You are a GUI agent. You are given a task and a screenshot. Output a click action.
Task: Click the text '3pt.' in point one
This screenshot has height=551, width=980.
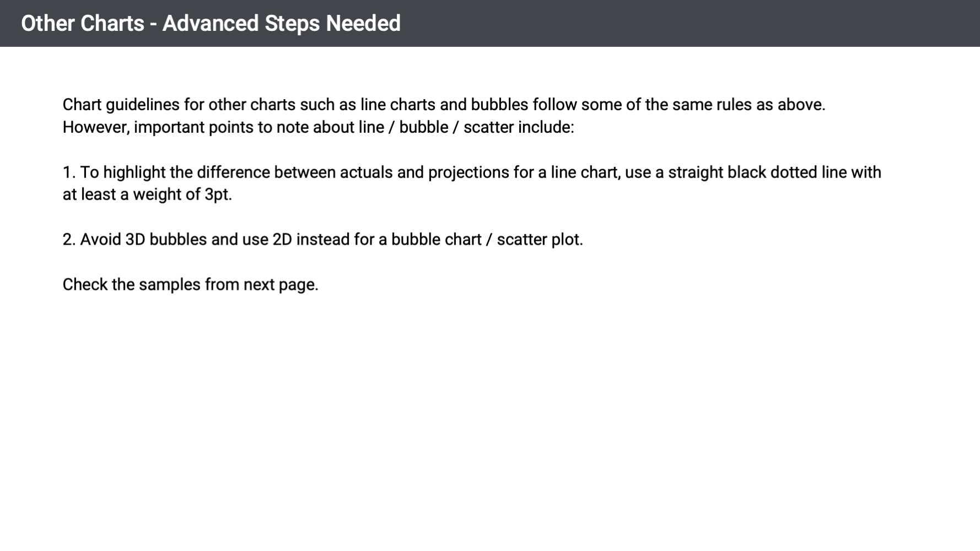point(218,195)
